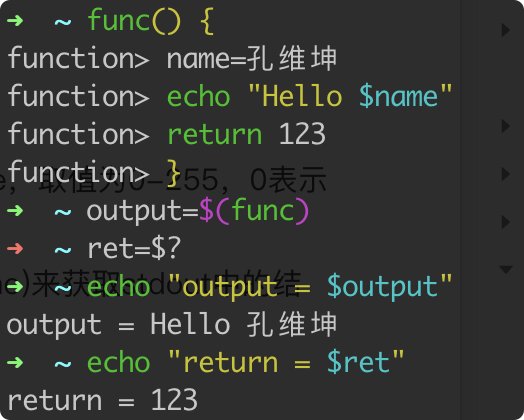Click the cyan tilde on the func() line

pos(63,22)
